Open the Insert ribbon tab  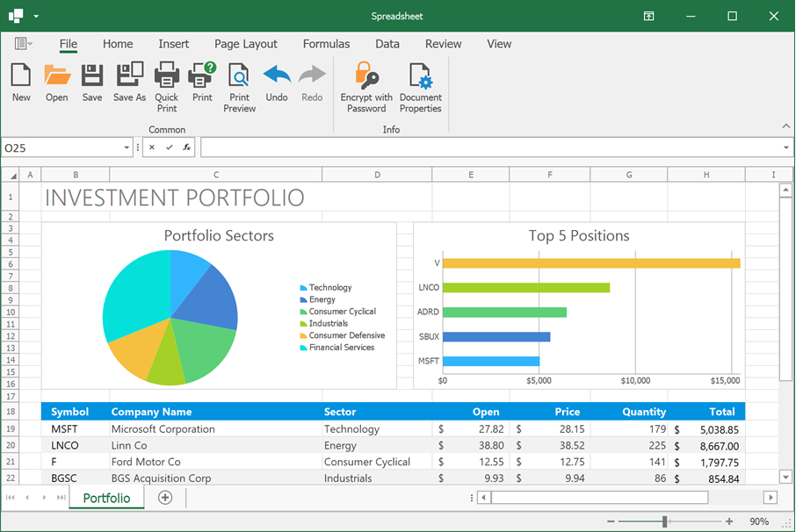(174, 44)
